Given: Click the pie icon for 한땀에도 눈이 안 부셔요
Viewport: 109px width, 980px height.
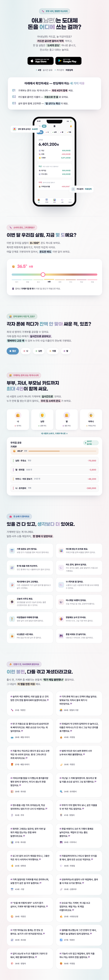Looking at the screenshot, I should coord(61,619).
